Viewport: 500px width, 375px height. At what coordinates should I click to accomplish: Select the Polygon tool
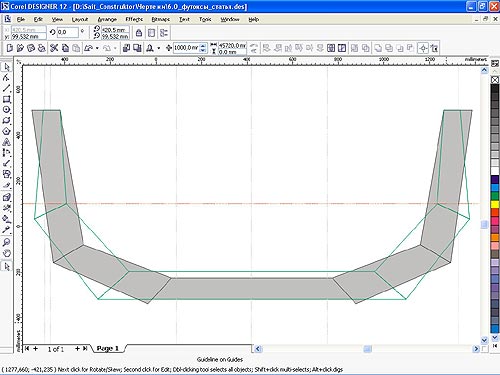7,131
